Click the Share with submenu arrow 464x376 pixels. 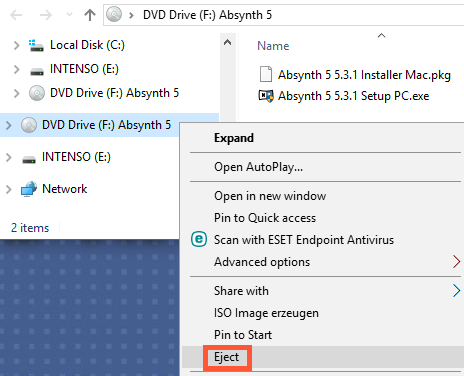point(457,291)
